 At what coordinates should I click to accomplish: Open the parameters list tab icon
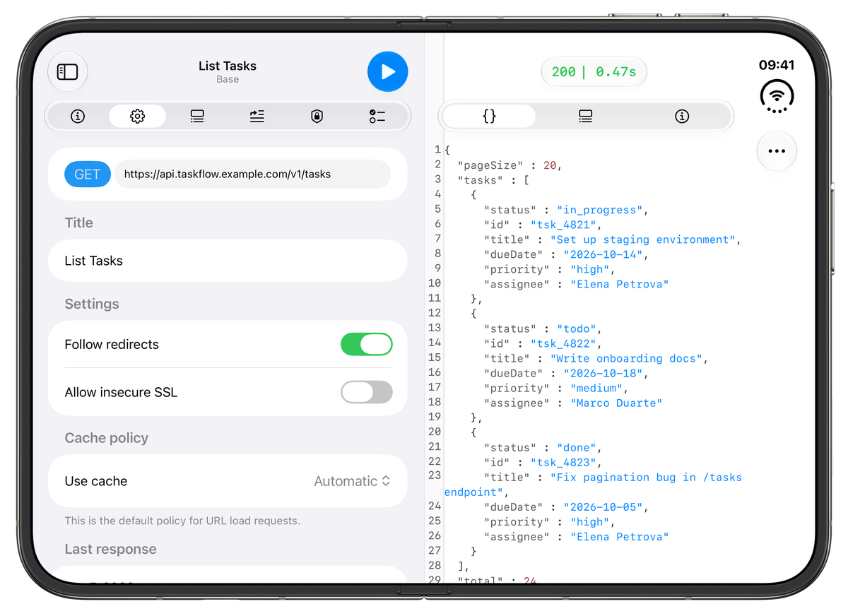[x=257, y=117]
